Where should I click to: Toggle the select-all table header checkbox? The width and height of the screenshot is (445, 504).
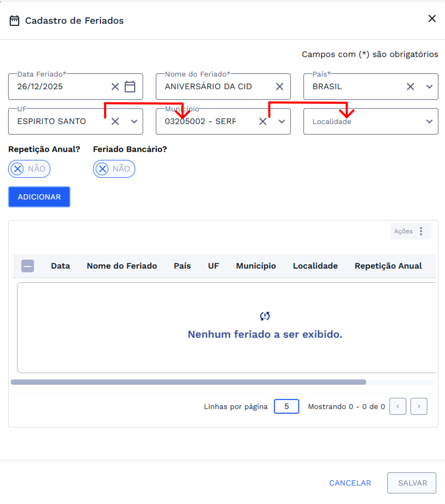28,266
